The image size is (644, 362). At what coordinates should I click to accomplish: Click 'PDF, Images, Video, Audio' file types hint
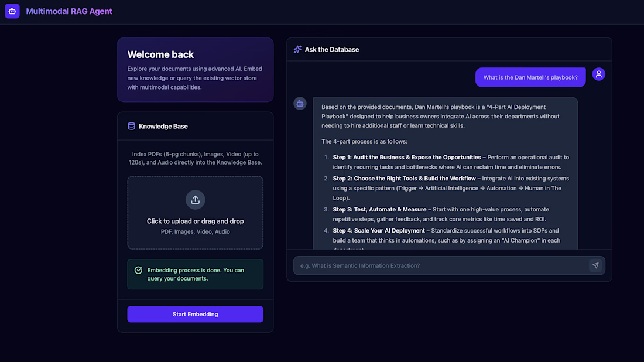click(195, 231)
